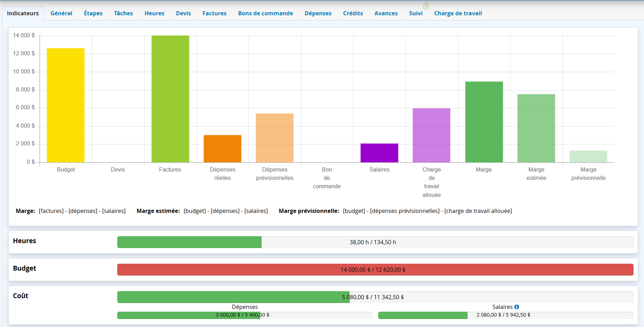This screenshot has height=327, width=644.
Task: Select the Crédits tab
Action: (x=353, y=13)
